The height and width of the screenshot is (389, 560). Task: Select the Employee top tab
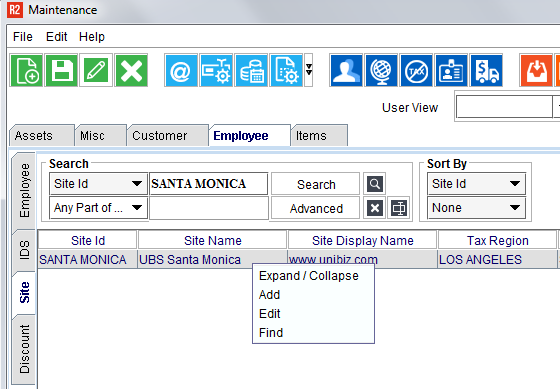[x=249, y=135]
